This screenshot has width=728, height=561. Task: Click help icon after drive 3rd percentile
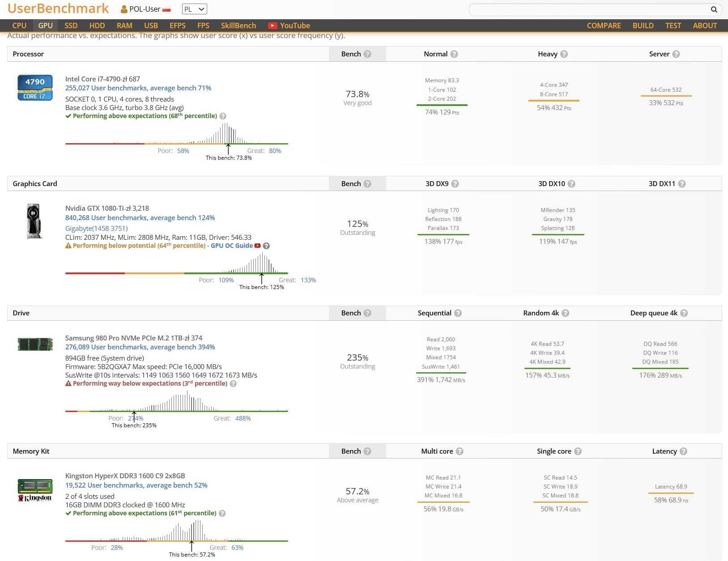point(233,384)
